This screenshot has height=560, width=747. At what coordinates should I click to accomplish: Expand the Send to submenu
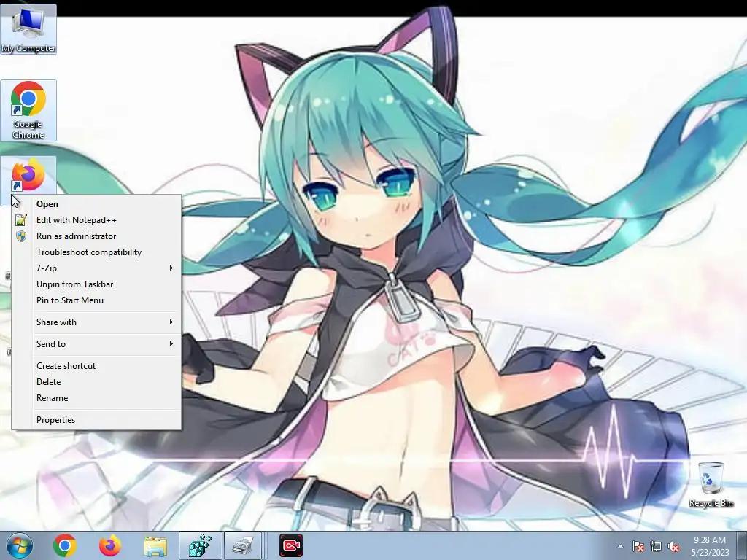pos(96,344)
